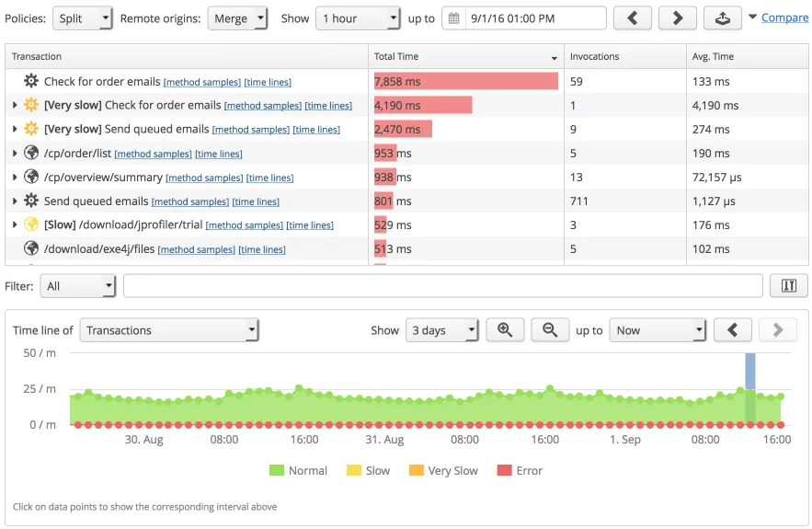Click the export icon button
Viewport: 812px width, 529px height.
[x=723, y=18]
